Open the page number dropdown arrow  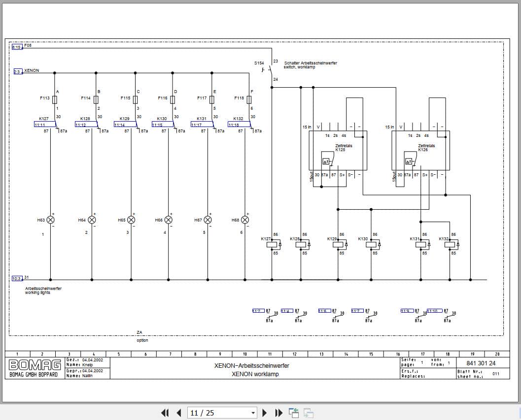click(253, 413)
